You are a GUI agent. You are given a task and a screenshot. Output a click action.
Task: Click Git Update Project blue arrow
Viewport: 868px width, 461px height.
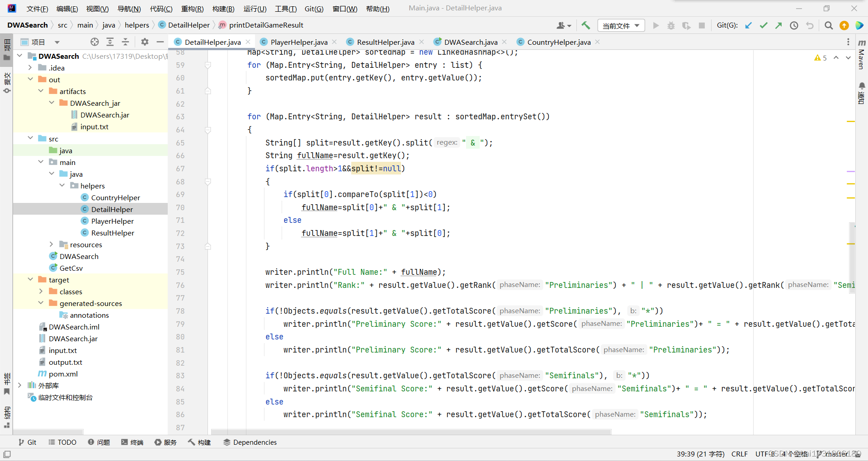(x=748, y=25)
